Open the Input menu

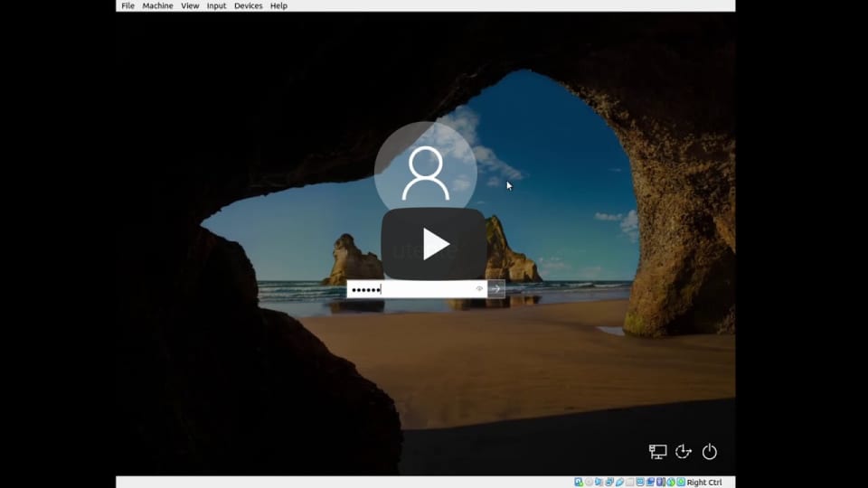click(216, 5)
